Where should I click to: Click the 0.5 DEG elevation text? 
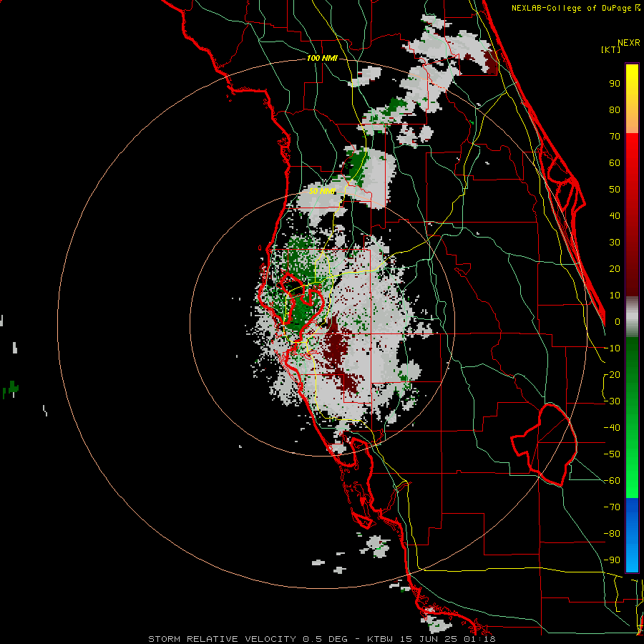point(326,639)
